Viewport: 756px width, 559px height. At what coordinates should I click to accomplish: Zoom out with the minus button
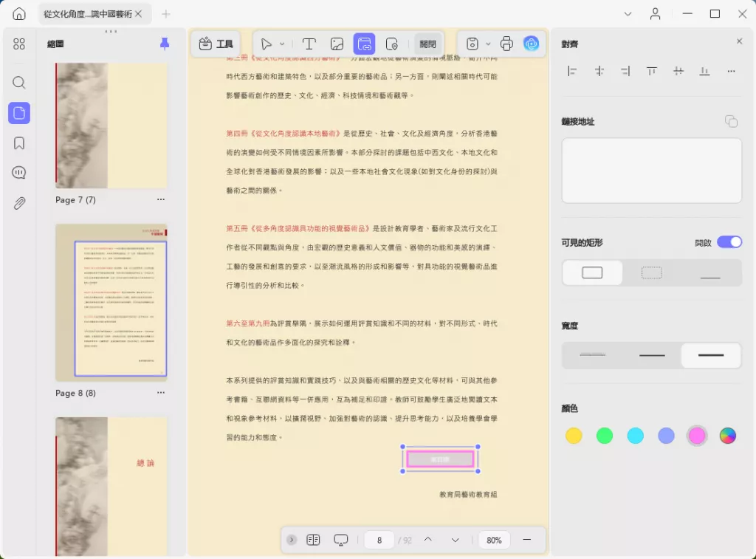click(526, 540)
